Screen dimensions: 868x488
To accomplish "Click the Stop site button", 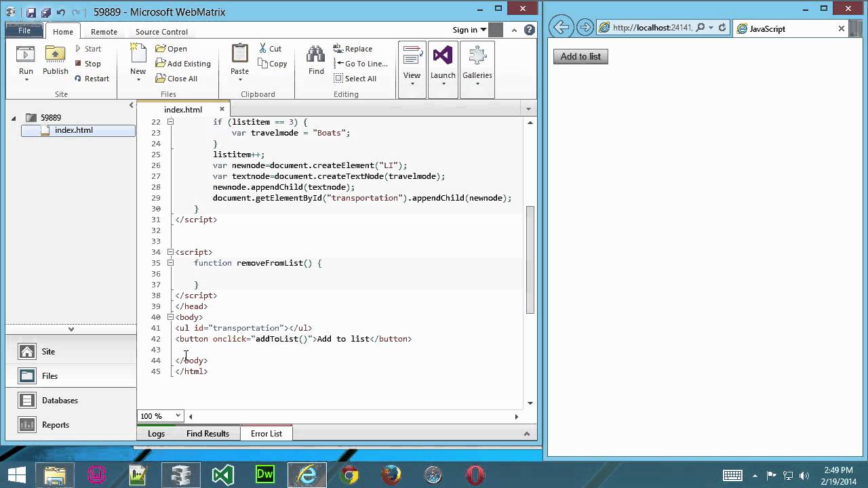I will 87,64.
